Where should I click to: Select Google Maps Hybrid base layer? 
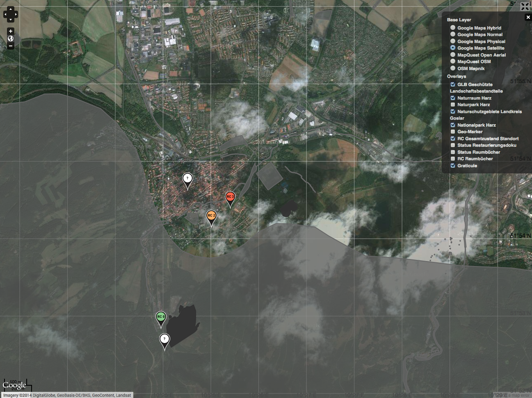coord(453,28)
